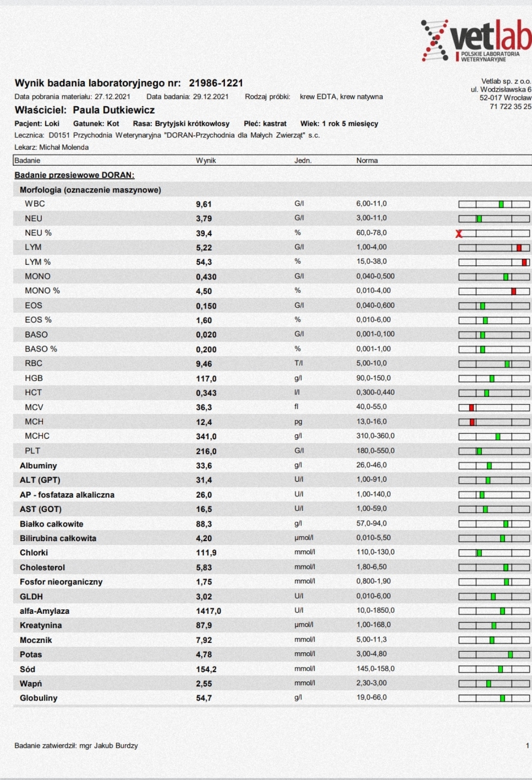This screenshot has height=780, width=532.
Task: Select the "HCT" test name
Action: [34, 392]
